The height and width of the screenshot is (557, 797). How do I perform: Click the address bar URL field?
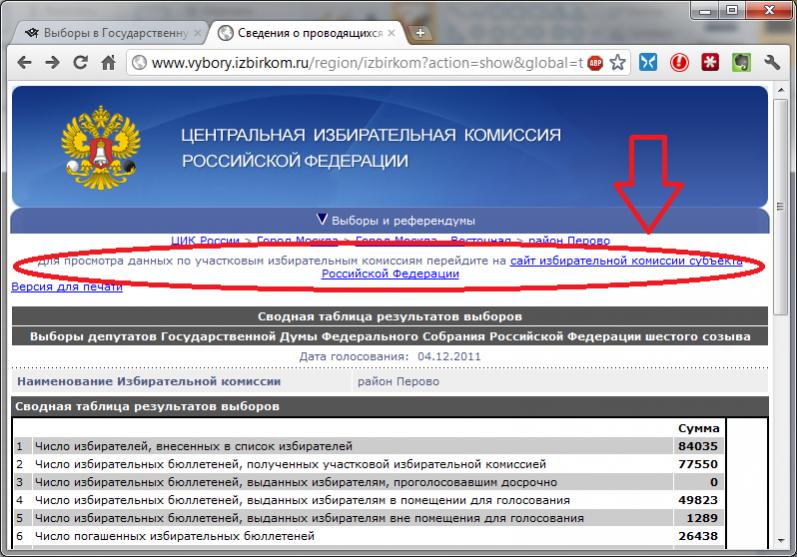coord(360,62)
